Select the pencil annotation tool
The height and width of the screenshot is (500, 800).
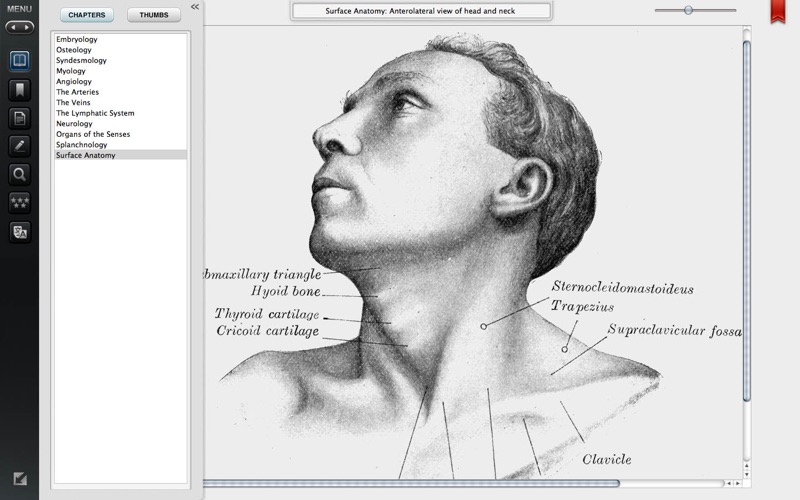(19, 146)
